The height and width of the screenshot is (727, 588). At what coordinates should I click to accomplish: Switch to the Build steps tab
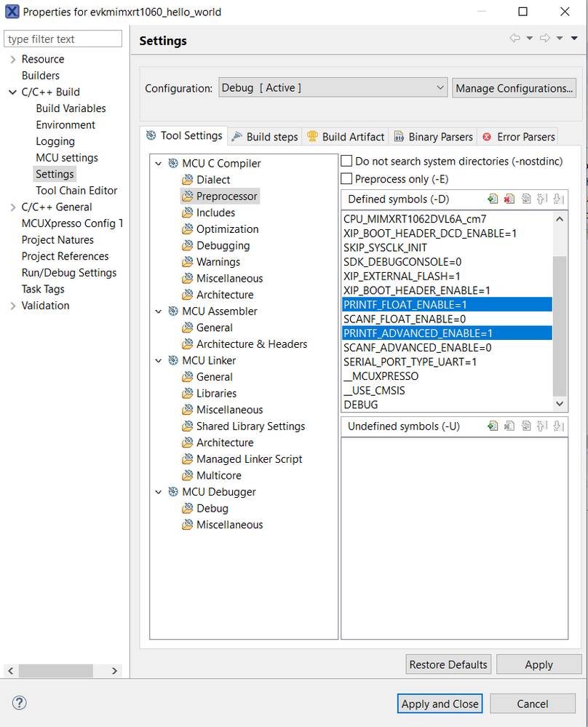point(265,137)
